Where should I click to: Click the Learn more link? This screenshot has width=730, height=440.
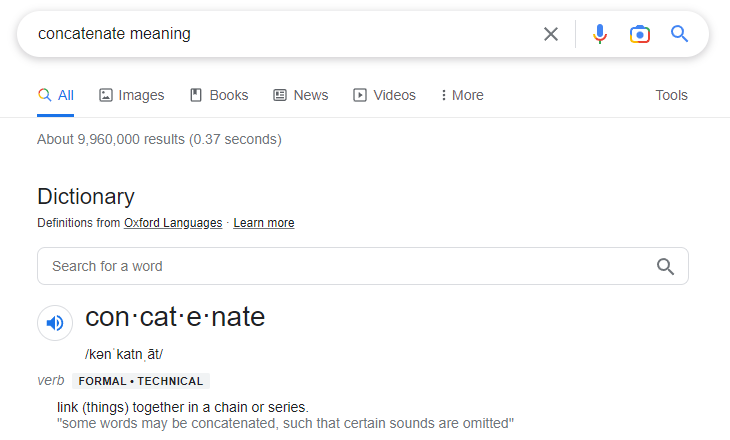(264, 223)
